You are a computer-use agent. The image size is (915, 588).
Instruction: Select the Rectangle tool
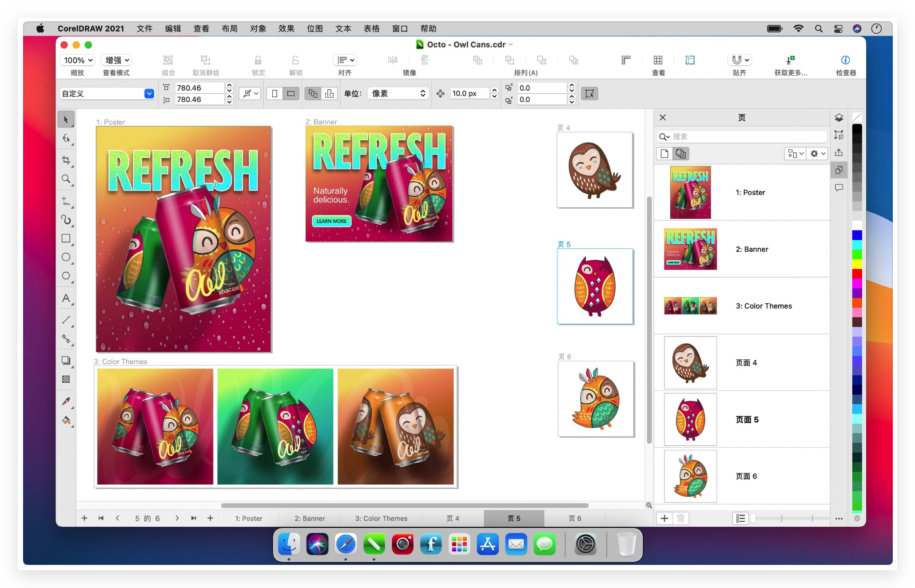tap(66, 238)
